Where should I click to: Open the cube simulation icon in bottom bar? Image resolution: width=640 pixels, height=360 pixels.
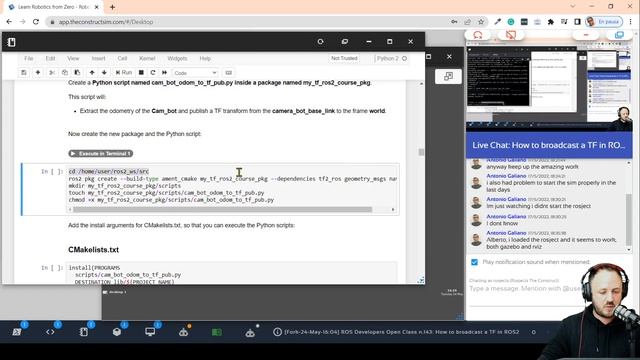[117, 332]
